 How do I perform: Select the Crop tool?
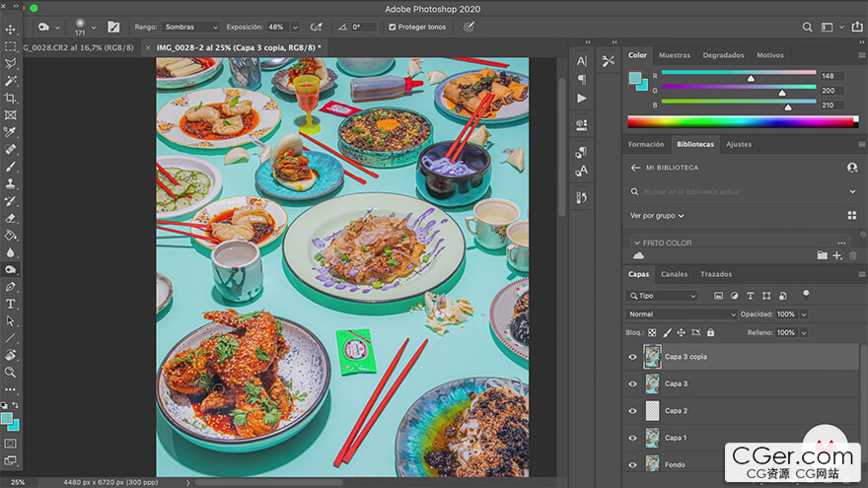[11, 99]
